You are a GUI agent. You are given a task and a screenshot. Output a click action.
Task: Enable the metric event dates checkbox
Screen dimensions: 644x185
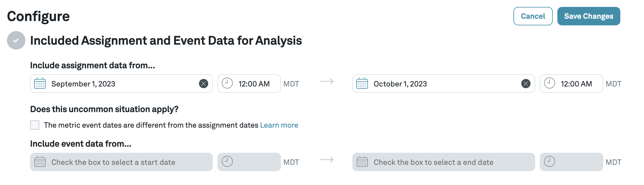coord(35,125)
